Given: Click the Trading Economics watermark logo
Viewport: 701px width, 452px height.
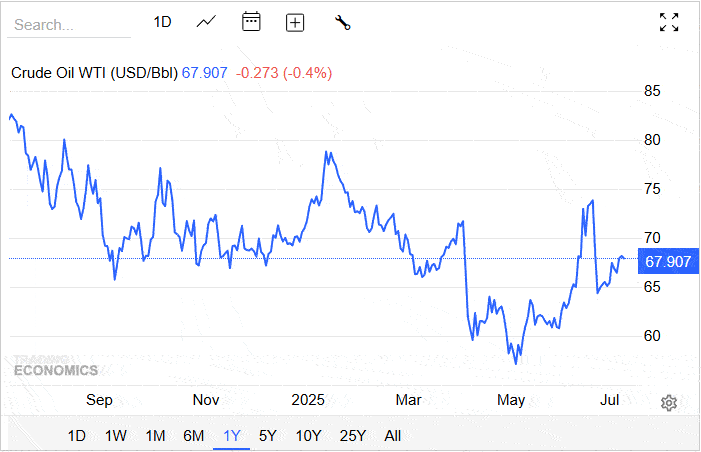Looking at the screenshot, I should point(56,364).
